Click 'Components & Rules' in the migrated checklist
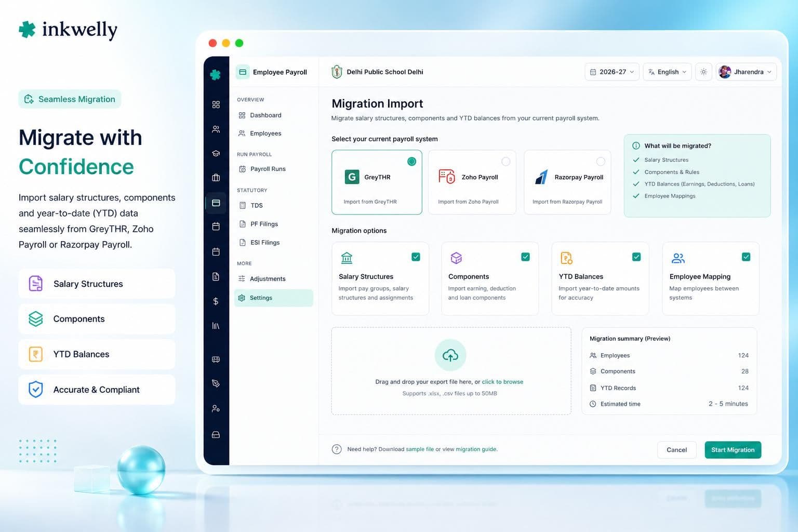 [x=672, y=172]
